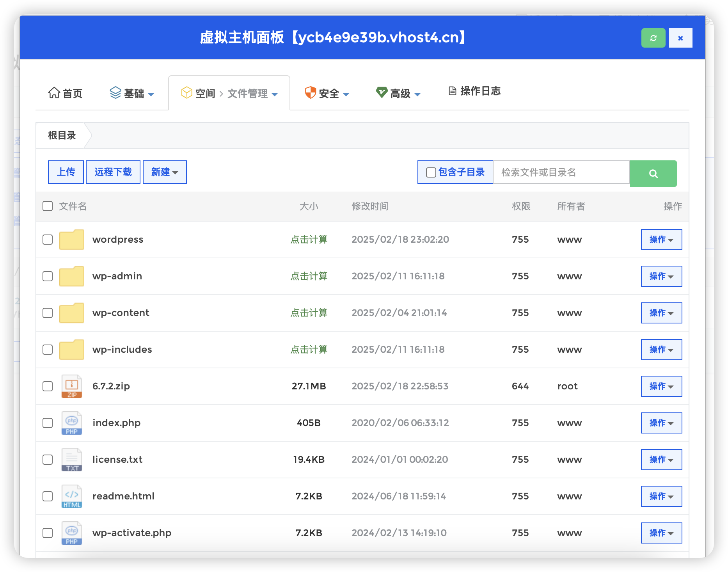Open the 操作 dropdown for readme.html
728x572 pixels.
tap(661, 496)
